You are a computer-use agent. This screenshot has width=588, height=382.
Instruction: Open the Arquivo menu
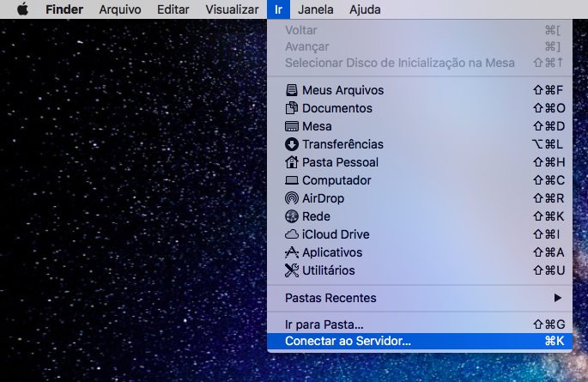click(x=121, y=9)
